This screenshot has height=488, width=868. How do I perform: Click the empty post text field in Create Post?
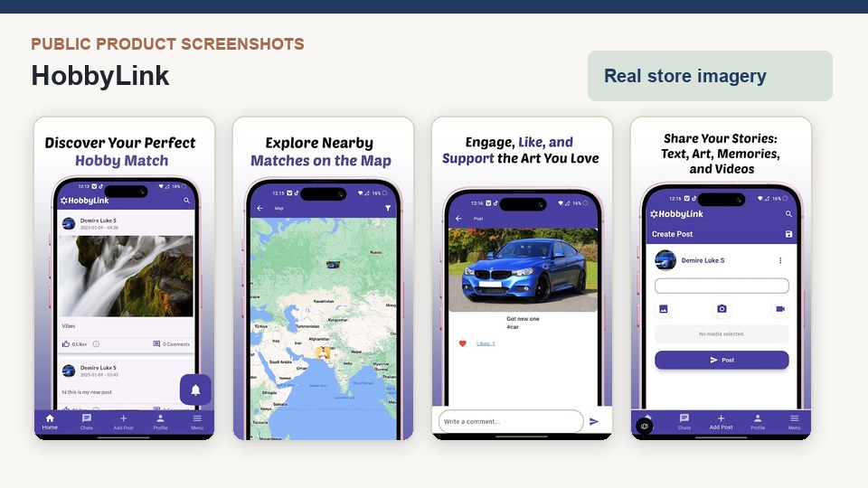[x=722, y=286]
